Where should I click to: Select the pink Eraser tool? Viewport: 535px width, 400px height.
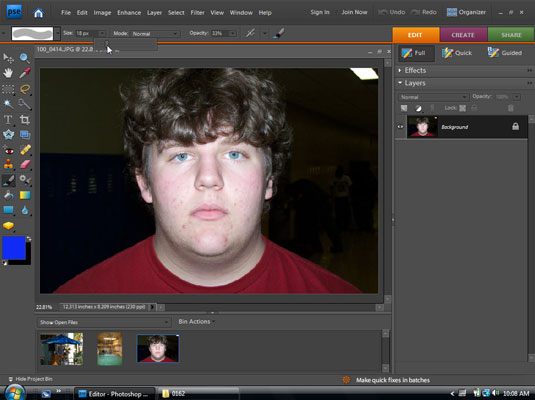click(25, 165)
